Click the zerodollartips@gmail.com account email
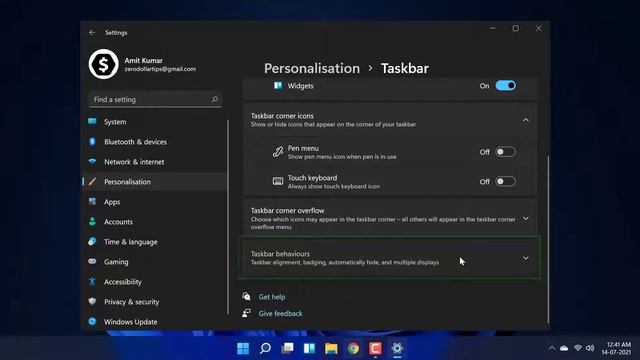This screenshot has height=360, width=640. 160,69
